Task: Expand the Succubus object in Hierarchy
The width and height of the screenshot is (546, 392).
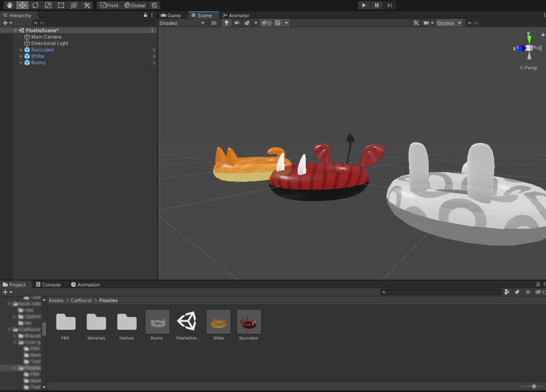Action: [x=21, y=50]
